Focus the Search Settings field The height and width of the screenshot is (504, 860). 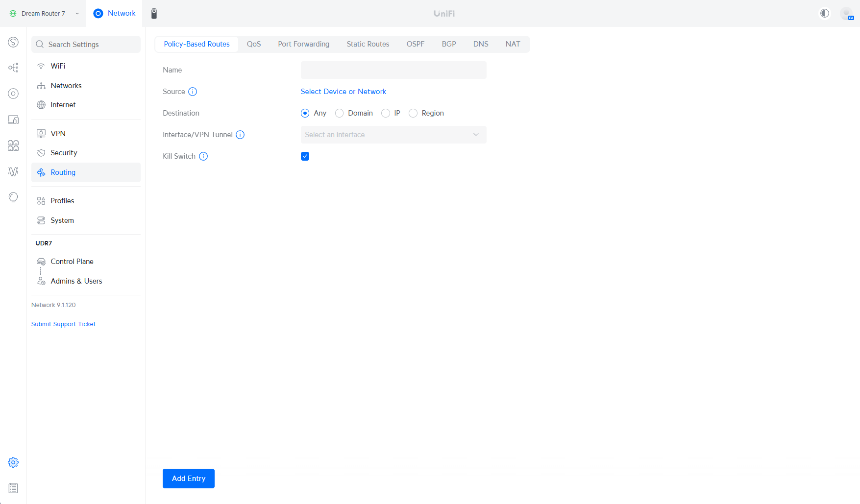86,44
